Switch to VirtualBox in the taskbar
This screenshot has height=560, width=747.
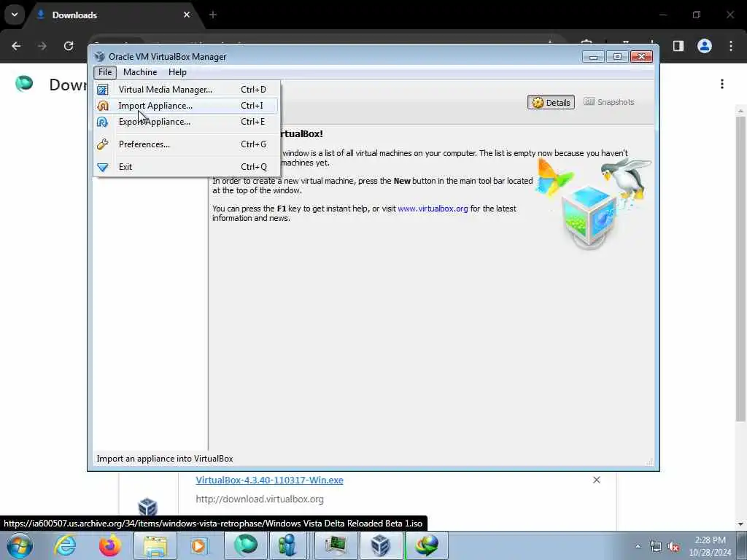click(x=381, y=545)
